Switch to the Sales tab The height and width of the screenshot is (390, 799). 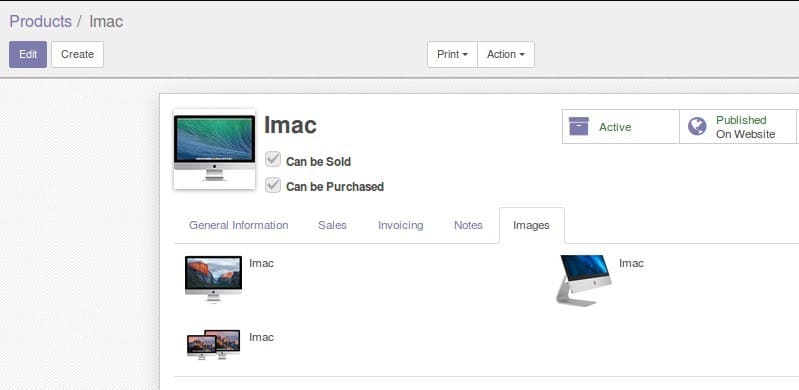(x=332, y=225)
